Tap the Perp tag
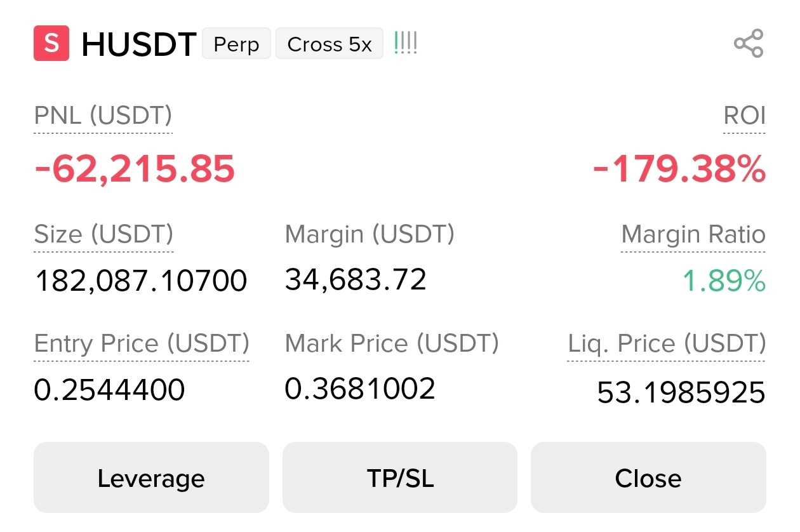Viewport: 800px width, 532px height. tap(236, 44)
